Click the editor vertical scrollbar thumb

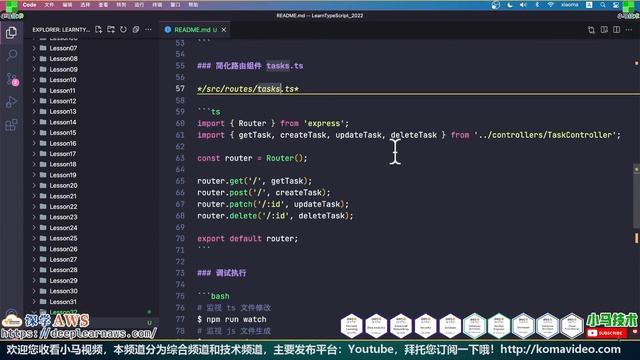[x=636, y=196]
